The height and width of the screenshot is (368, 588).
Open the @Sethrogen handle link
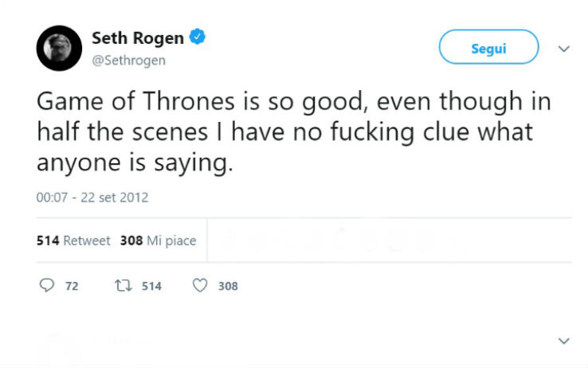pyautogui.click(x=128, y=61)
